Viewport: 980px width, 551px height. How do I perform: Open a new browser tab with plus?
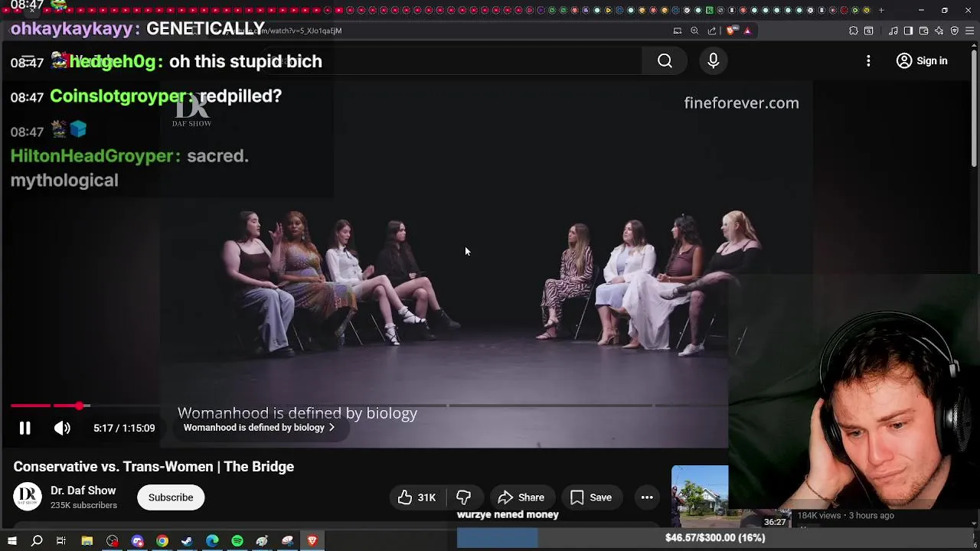[881, 10]
